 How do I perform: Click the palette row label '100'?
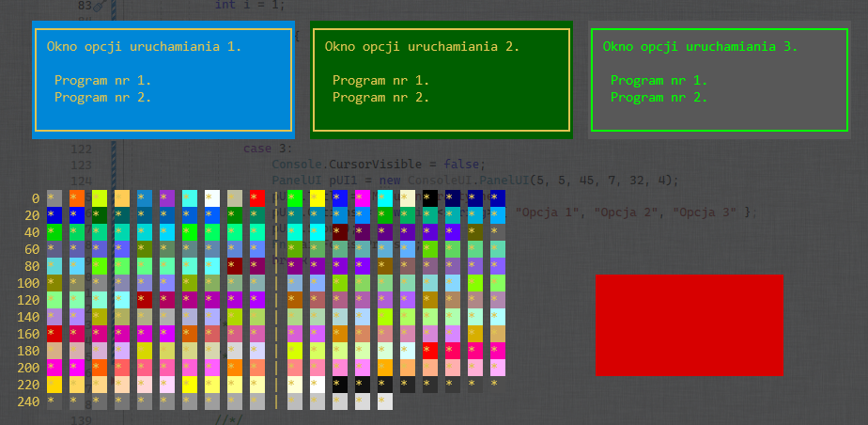(x=28, y=283)
